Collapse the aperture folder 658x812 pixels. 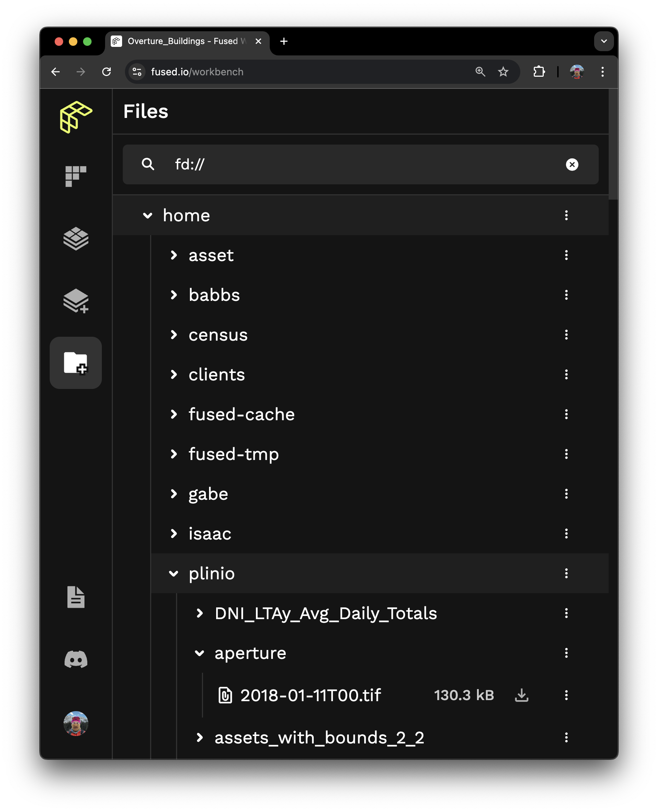pos(200,653)
